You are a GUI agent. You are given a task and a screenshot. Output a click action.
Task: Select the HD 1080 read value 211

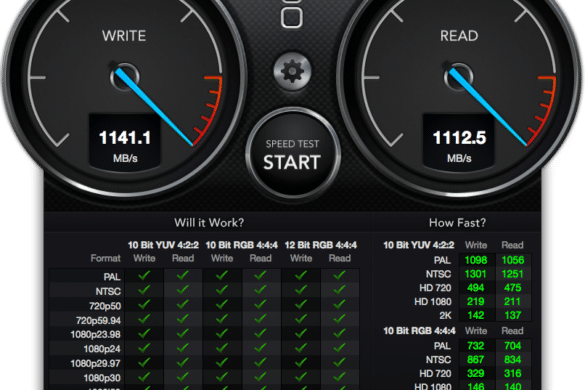(512, 302)
